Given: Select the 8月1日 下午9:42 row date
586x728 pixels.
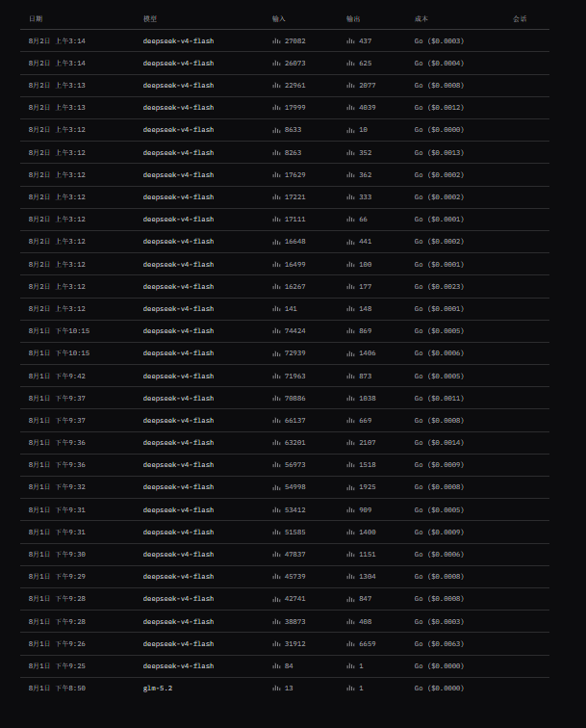Looking at the screenshot, I should pos(57,377).
